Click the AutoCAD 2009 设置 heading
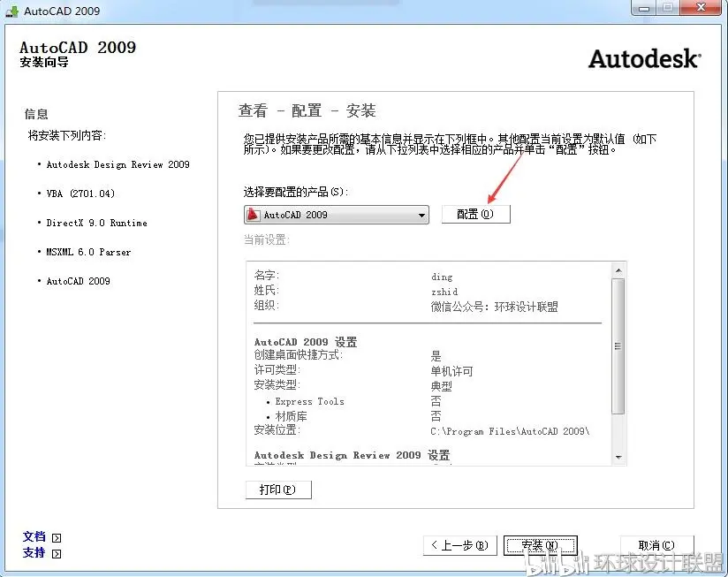 point(306,342)
